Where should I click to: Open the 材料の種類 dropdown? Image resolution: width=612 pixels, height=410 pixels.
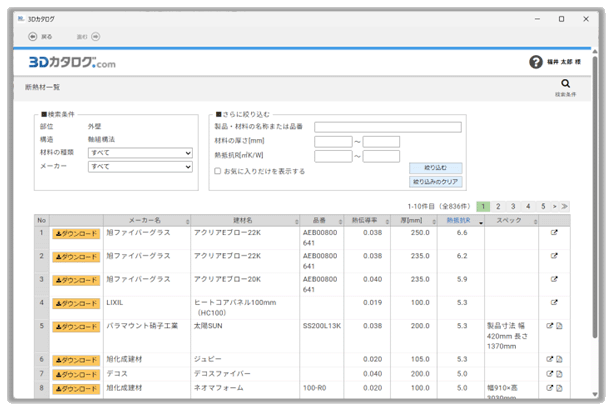(141, 153)
